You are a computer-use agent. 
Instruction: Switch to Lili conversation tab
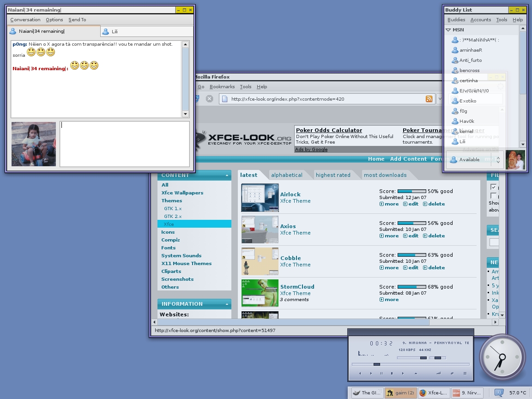point(147,31)
